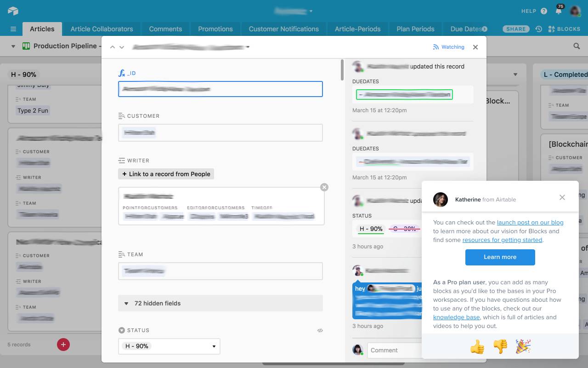Open Customer Notifications tab

(284, 29)
